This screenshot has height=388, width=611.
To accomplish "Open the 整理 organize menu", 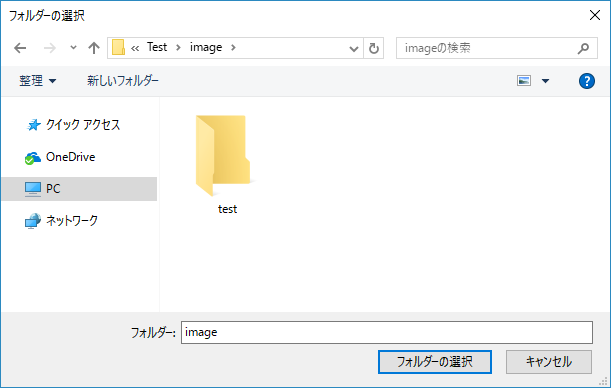I will [38, 81].
